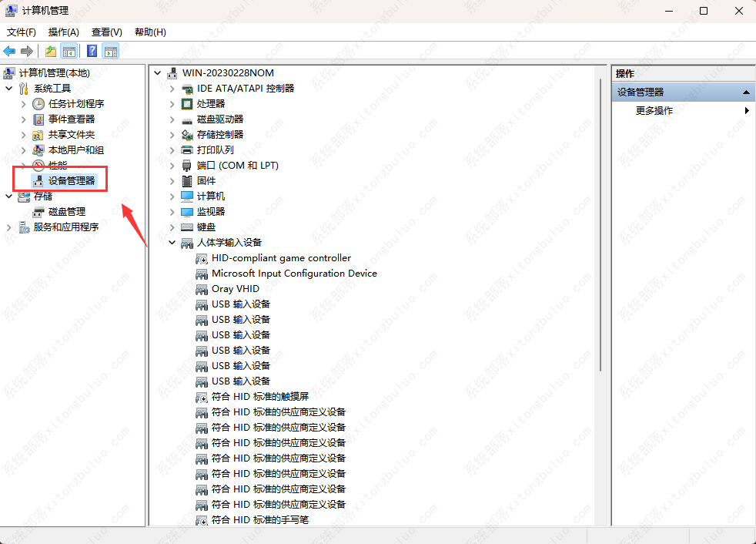This screenshot has width=756, height=544.
Task: Expand the 端口 (COM 和 LPT) node
Action: (171, 165)
